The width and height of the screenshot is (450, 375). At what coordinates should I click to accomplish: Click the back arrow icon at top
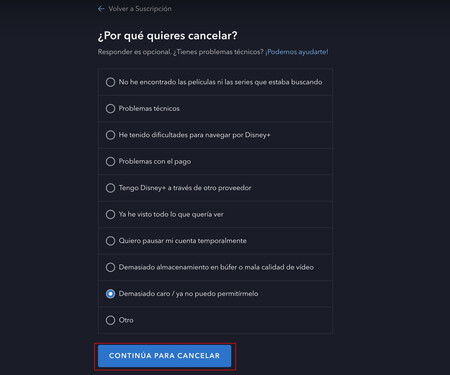pos(101,9)
